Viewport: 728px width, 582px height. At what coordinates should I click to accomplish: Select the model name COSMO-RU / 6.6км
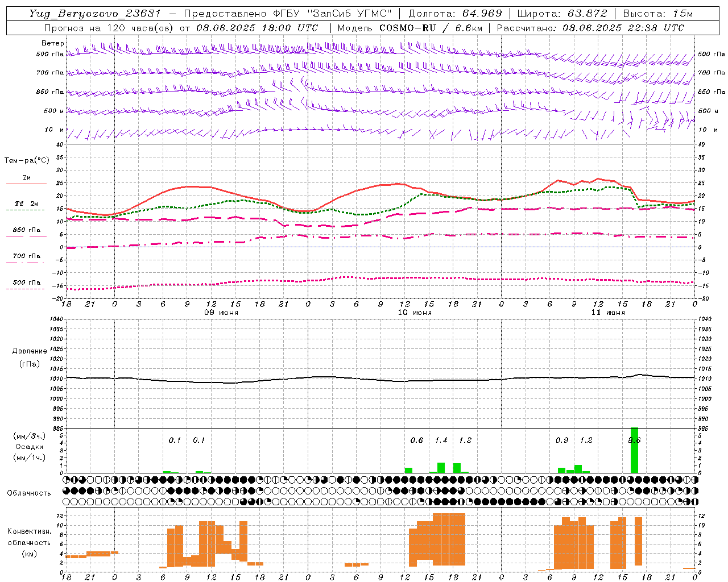pyautogui.click(x=431, y=28)
